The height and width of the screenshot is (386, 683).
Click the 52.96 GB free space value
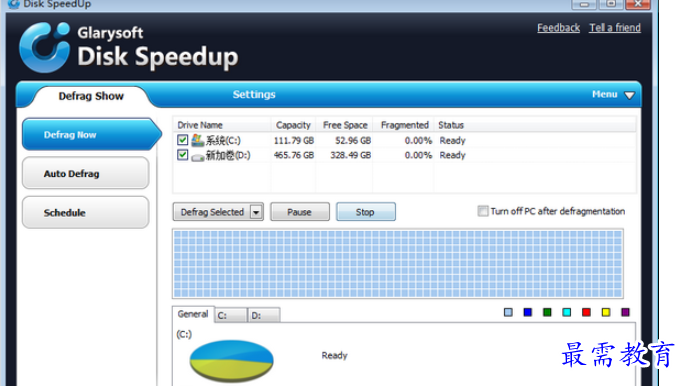click(x=353, y=141)
